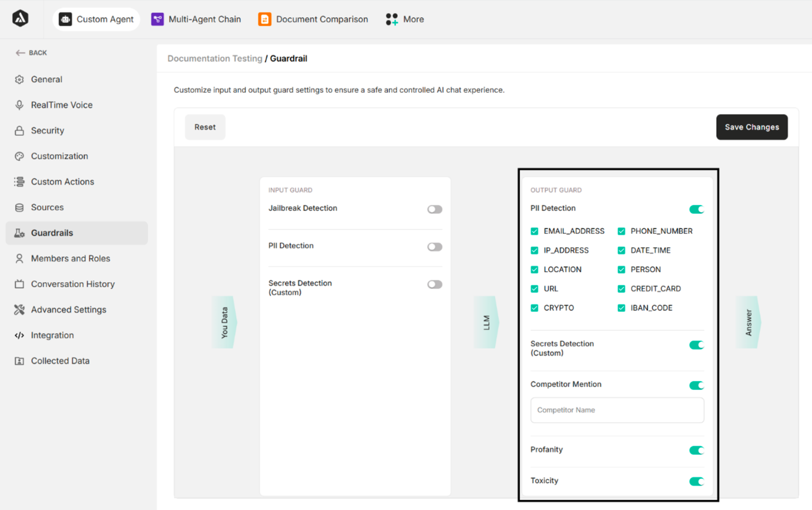The height and width of the screenshot is (510, 812).
Task: Click the Documentation Testing breadcrumb link
Action: point(215,59)
